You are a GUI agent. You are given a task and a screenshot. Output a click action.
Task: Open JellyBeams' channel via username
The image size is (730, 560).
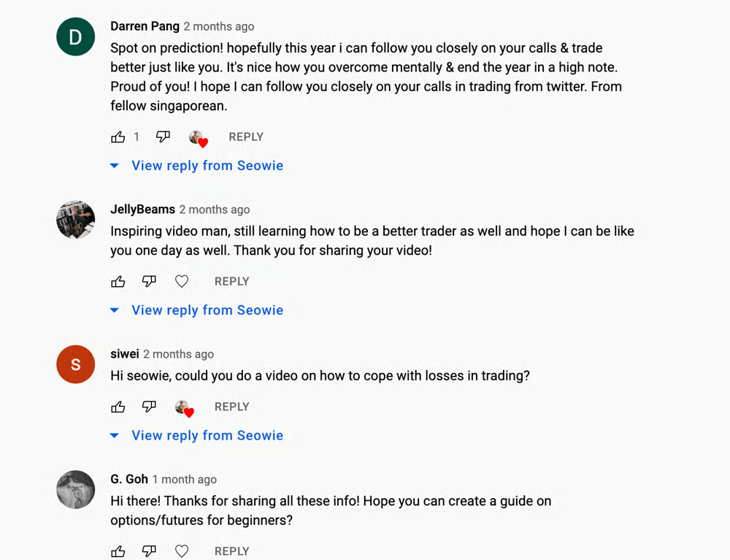click(x=142, y=210)
